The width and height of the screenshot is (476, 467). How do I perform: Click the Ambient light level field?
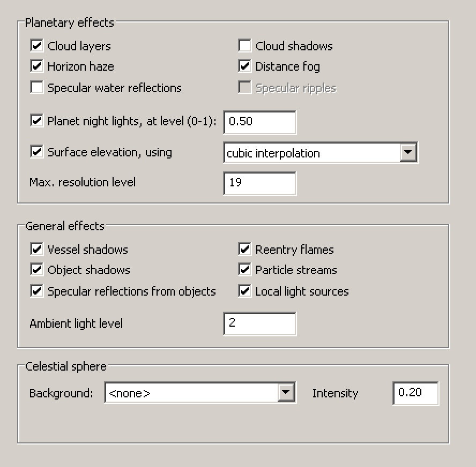(x=259, y=323)
